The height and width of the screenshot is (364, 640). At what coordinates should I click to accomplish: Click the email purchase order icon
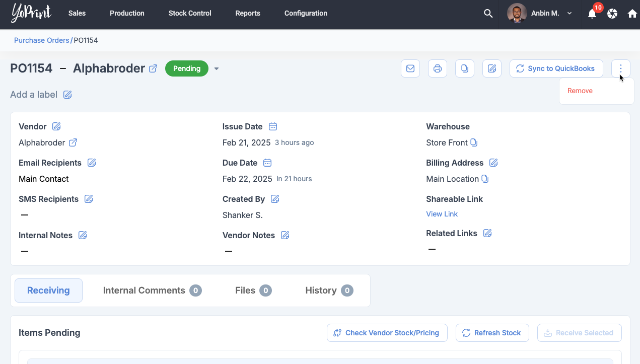coord(410,68)
